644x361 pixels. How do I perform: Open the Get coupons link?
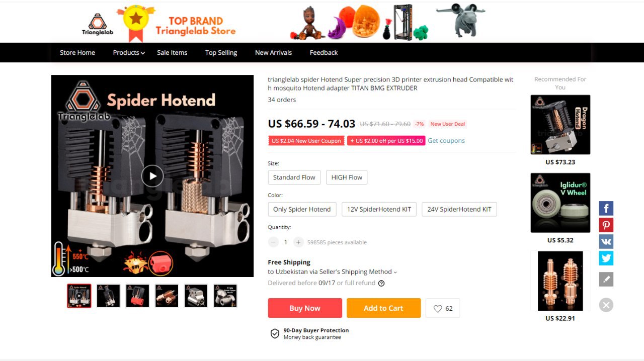(446, 141)
